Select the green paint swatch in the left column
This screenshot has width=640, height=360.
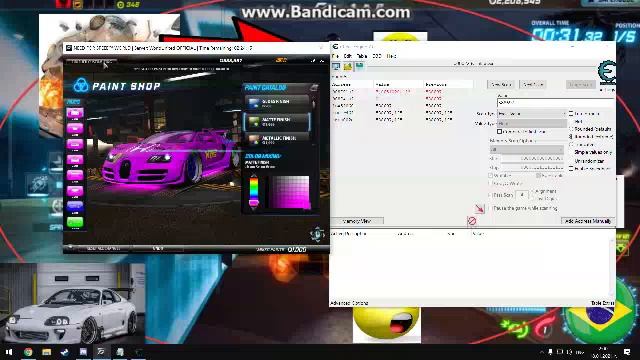coord(75,222)
